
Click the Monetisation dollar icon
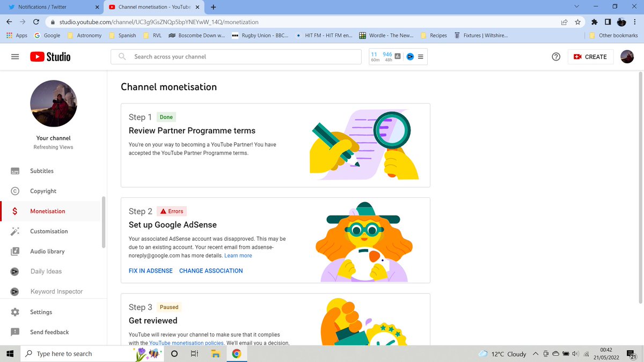click(x=15, y=211)
